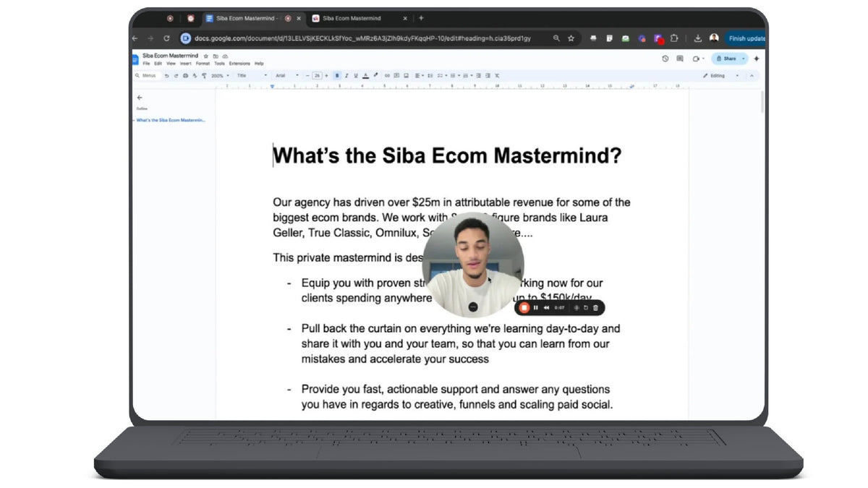868x488 pixels.
Task: Stop the screen recording with the red button
Action: [x=524, y=308]
